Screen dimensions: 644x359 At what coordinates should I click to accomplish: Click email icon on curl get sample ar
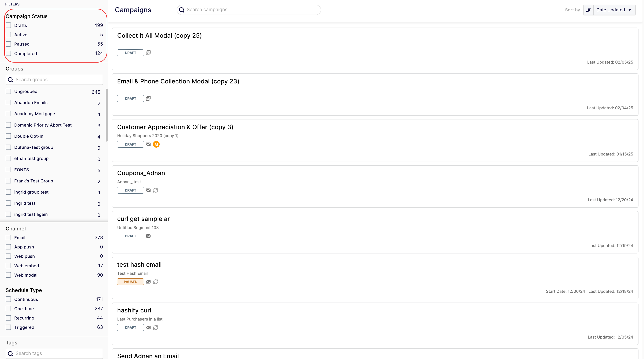click(148, 236)
